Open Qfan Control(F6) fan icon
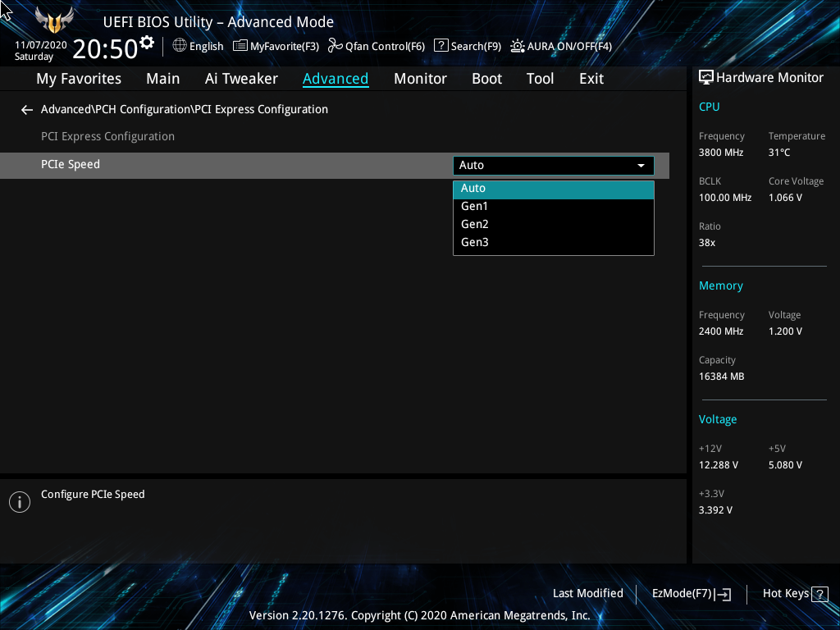This screenshot has width=840, height=630. click(336, 46)
